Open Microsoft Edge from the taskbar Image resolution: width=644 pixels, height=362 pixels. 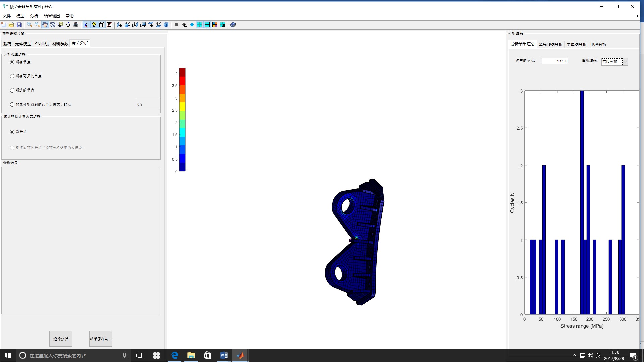coord(175,355)
